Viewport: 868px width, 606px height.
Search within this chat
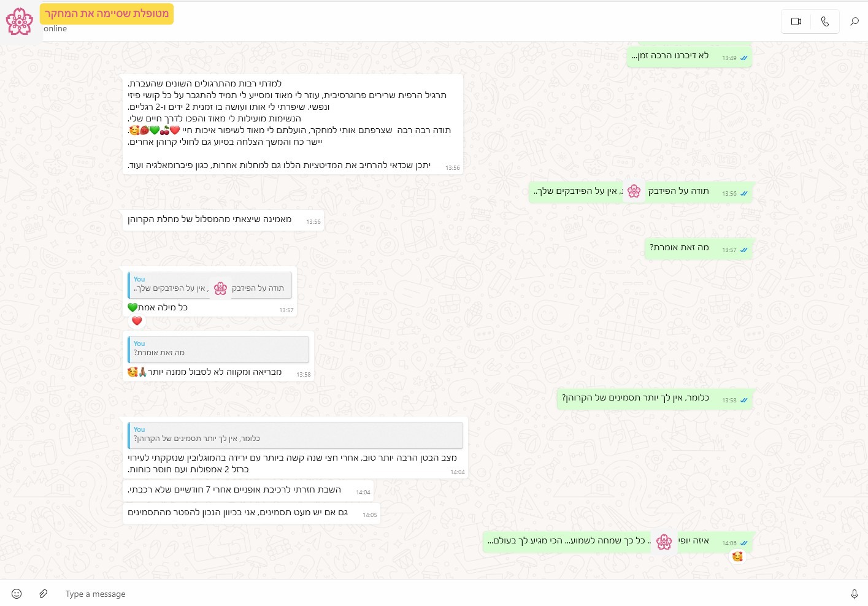pos(854,21)
